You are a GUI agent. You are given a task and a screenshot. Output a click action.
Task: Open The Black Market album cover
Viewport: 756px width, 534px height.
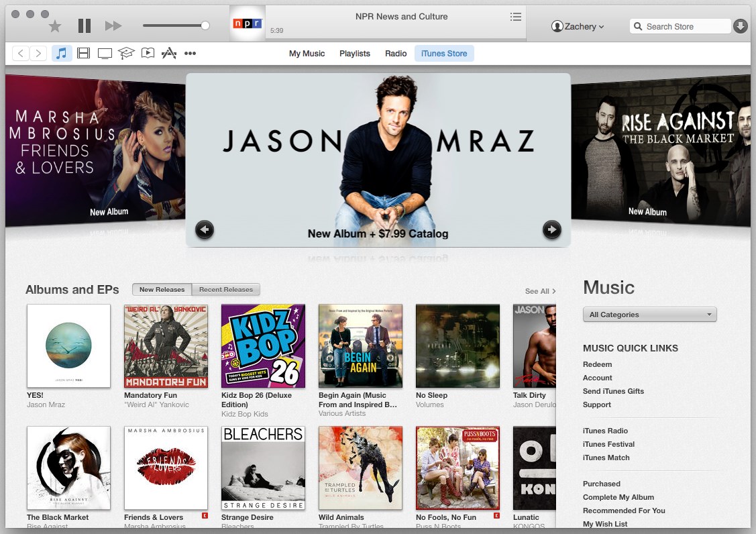point(68,468)
